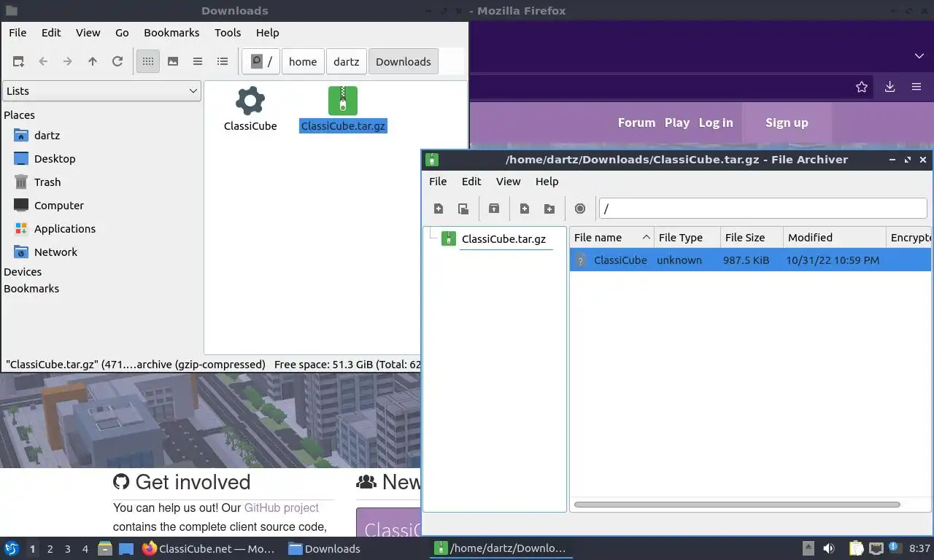Select ClassiCube row in archive file list
The height and width of the screenshot is (560, 934).
(x=750, y=260)
